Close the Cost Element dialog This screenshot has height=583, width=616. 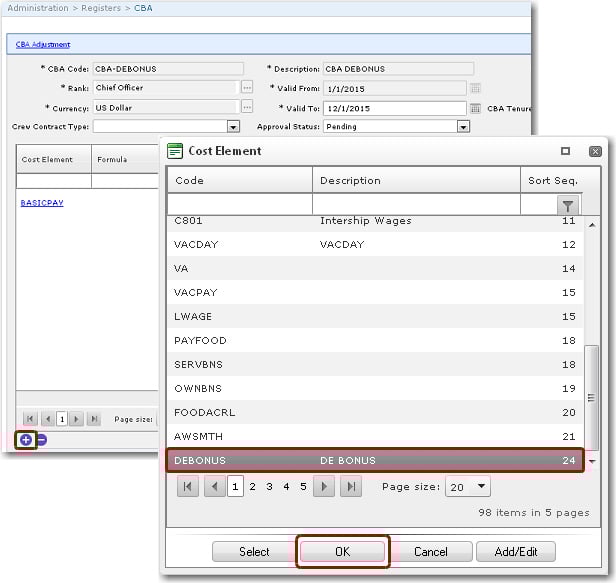pyautogui.click(x=595, y=151)
